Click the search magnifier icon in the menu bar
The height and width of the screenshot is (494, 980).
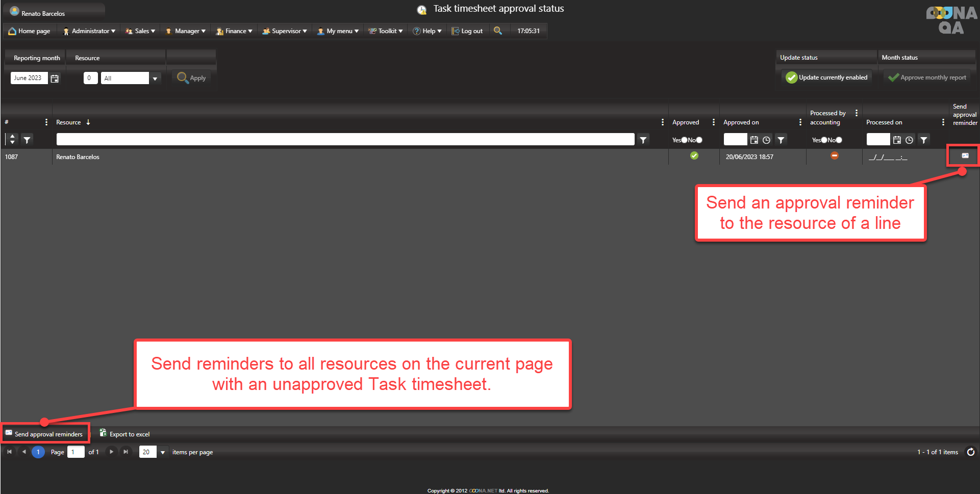pyautogui.click(x=498, y=31)
